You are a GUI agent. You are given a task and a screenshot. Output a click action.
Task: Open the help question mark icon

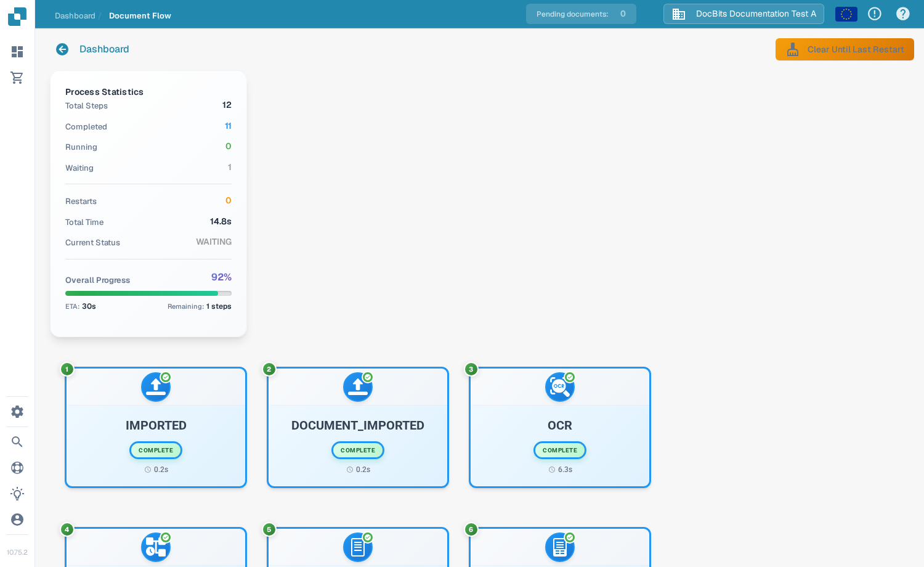coord(903,14)
